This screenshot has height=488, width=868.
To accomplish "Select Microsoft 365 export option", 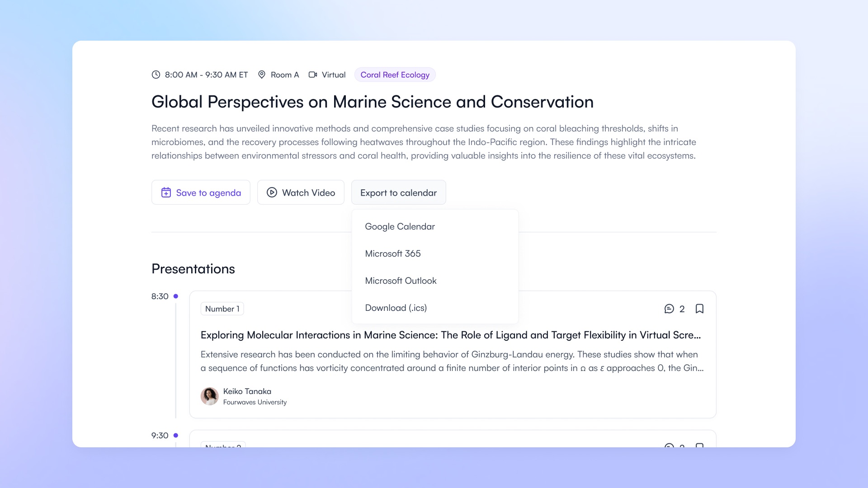I will pyautogui.click(x=392, y=253).
